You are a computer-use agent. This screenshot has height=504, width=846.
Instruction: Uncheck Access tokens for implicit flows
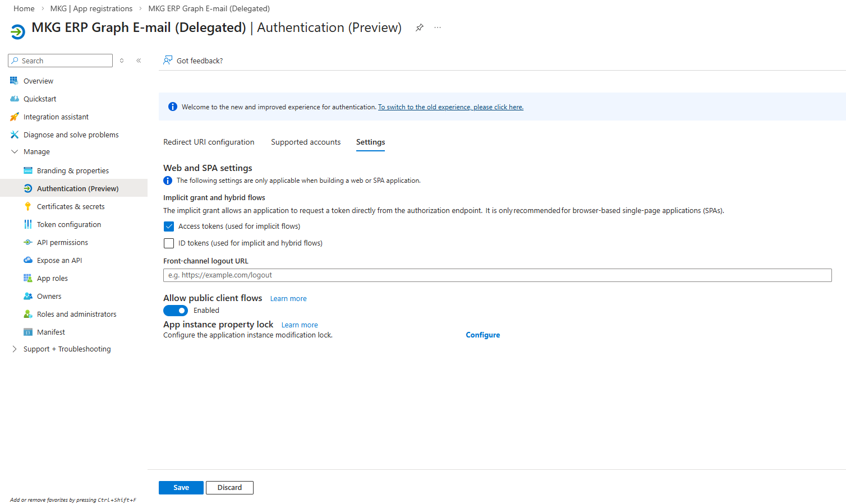[169, 226]
